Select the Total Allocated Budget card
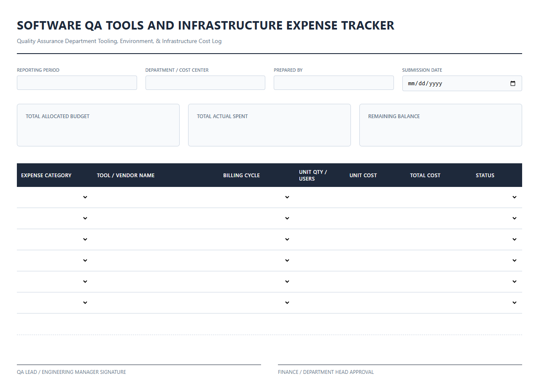The image size is (539, 392). coord(98,125)
